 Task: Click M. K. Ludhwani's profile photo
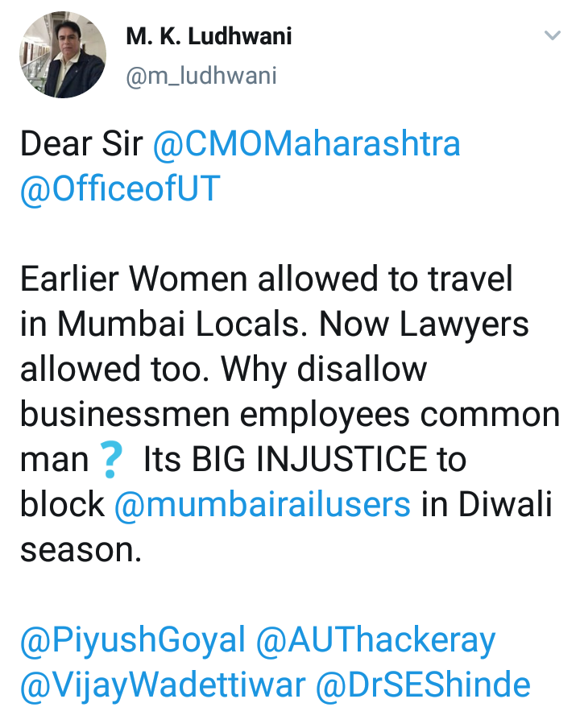(x=63, y=57)
